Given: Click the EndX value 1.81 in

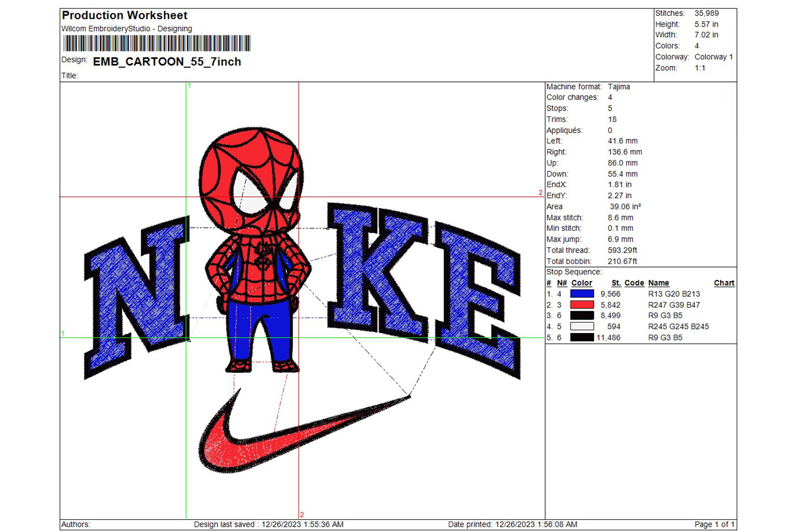Looking at the screenshot, I should (x=620, y=185).
